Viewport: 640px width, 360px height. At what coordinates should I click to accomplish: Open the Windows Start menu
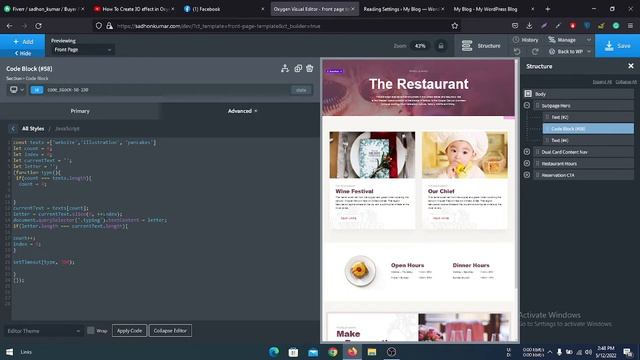(x=9, y=352)
